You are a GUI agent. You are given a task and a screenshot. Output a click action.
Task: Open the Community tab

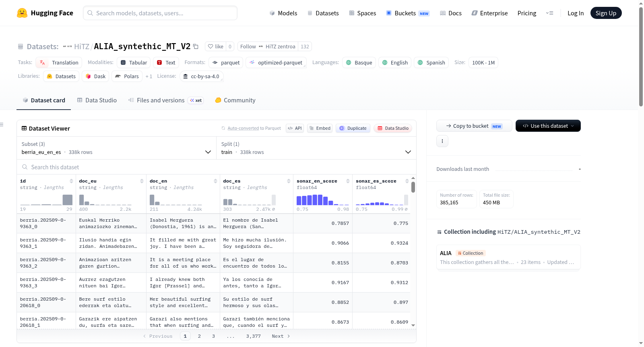(x=235, y=100)
